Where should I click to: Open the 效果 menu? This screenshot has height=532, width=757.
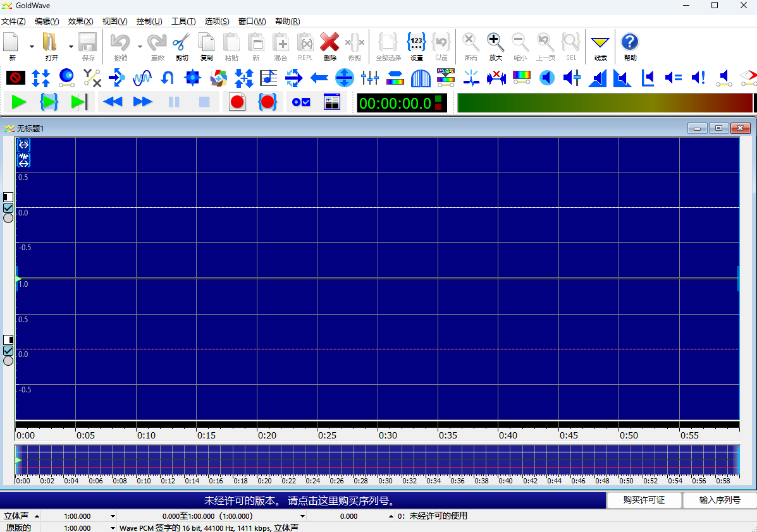[80, 21]
